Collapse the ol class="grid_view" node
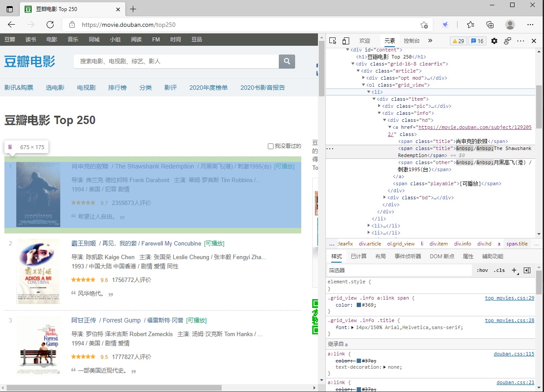544x392 pixels. (363, 85)
